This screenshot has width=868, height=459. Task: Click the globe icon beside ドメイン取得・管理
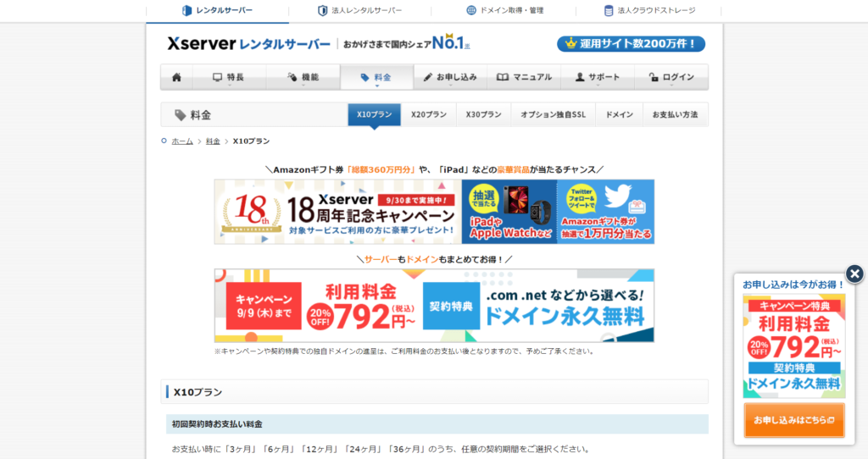[471, 10]
